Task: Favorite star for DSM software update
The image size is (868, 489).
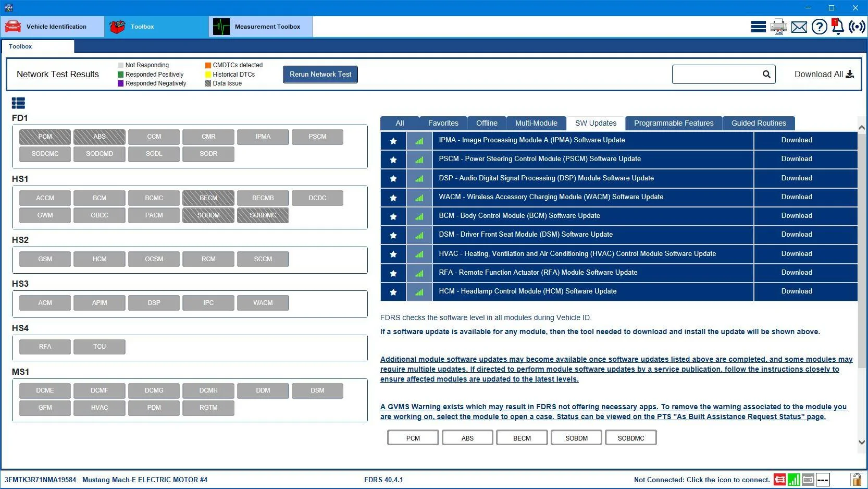Action: click(x=393, y=235)
